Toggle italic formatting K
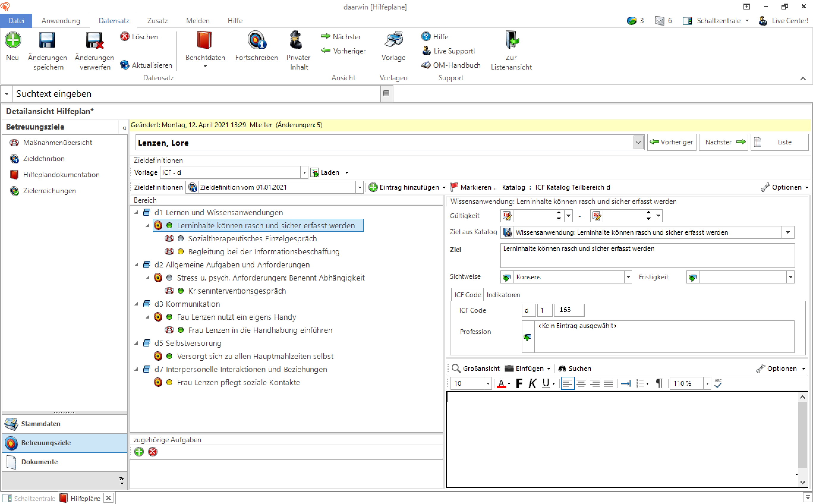Screen dimensions: 813x504 [532, 383]
